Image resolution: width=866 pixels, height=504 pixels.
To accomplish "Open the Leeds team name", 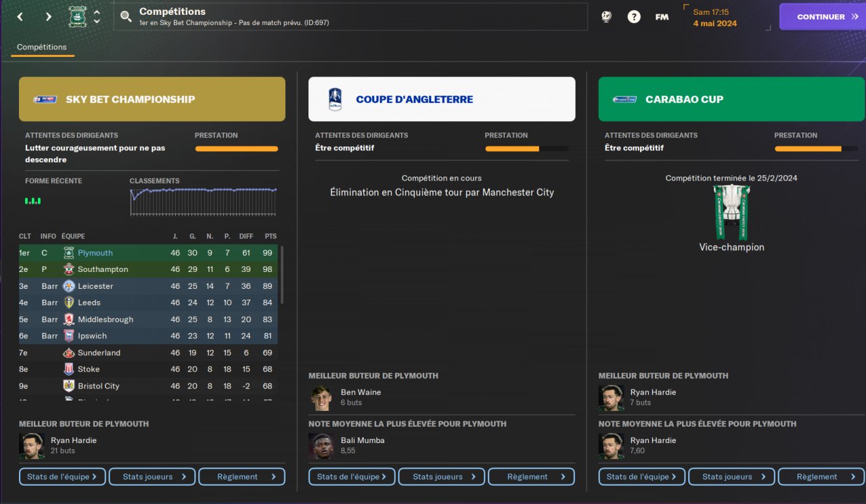I will click(89, 302).
